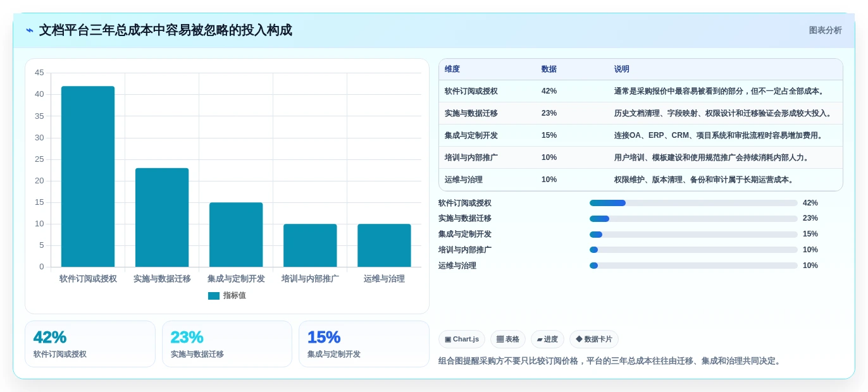The image size is (868, 392).
Task: Click the 培训与内部推广 bar in chart
Action: pos(310,245)
